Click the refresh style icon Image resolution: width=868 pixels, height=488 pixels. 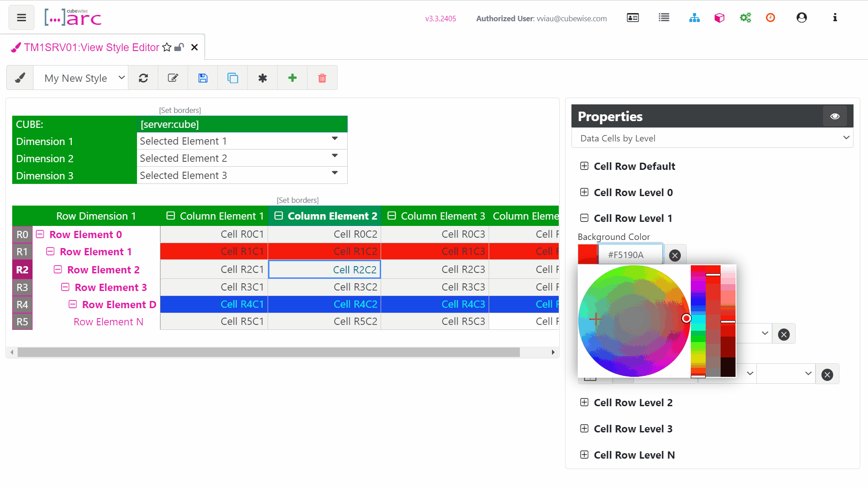tap(143, 78)
